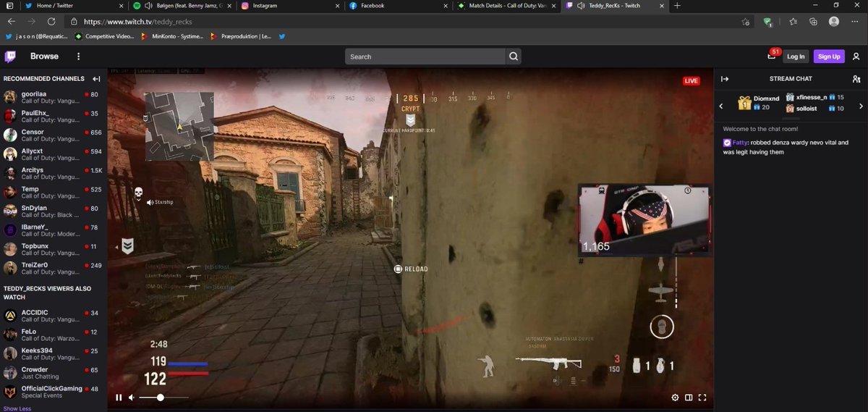Viewport: 868px width, 412px height.
Task: Open recommended channel goorilaa
Action: click(x=52, y=98)
